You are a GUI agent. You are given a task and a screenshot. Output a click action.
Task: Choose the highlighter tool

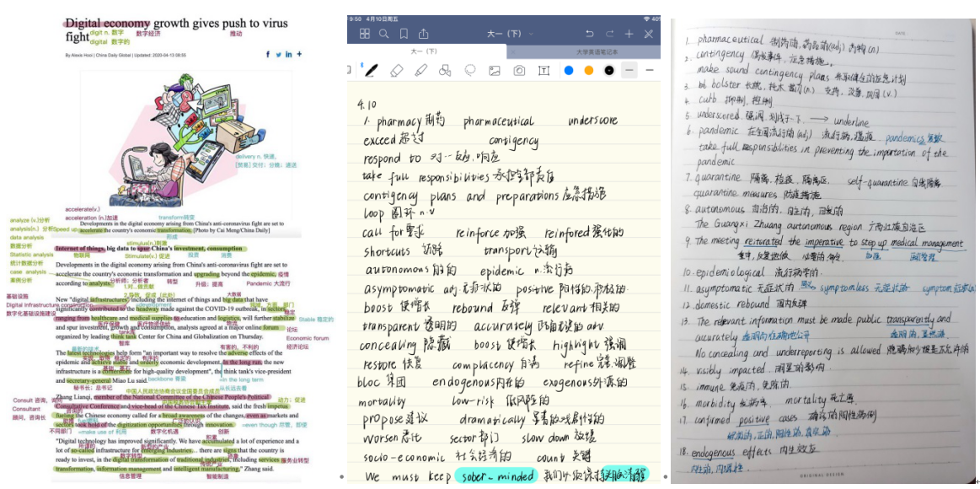421,70
